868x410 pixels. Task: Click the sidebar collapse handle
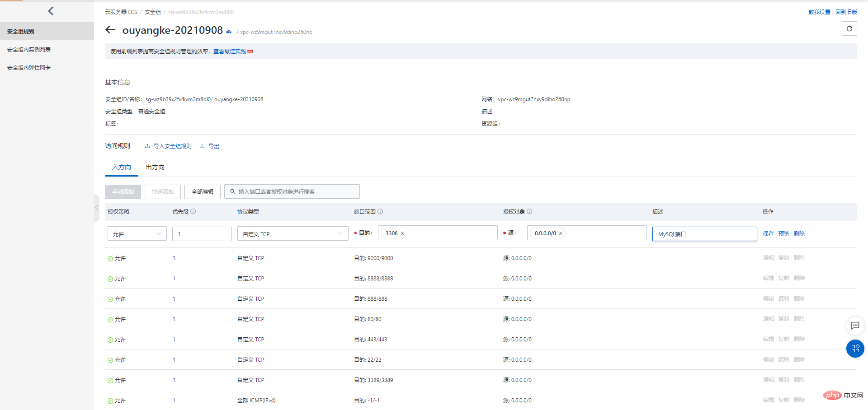97,208
